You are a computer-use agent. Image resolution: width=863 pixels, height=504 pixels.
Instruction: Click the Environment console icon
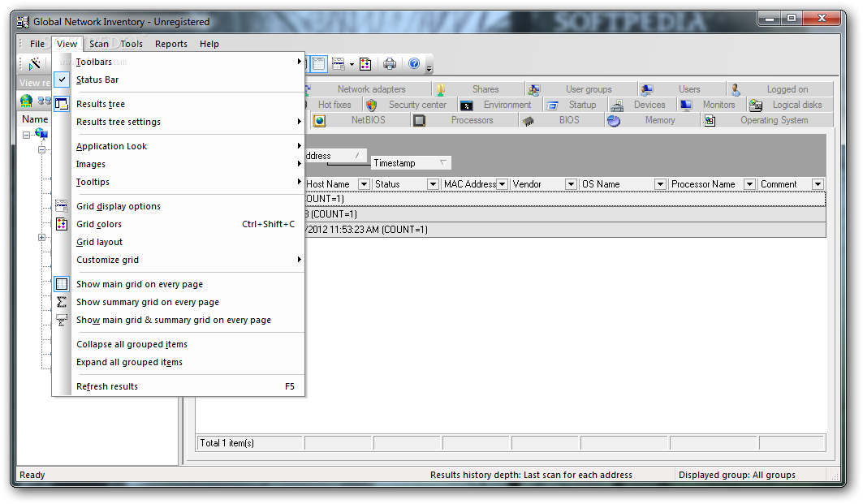(466, 105)
